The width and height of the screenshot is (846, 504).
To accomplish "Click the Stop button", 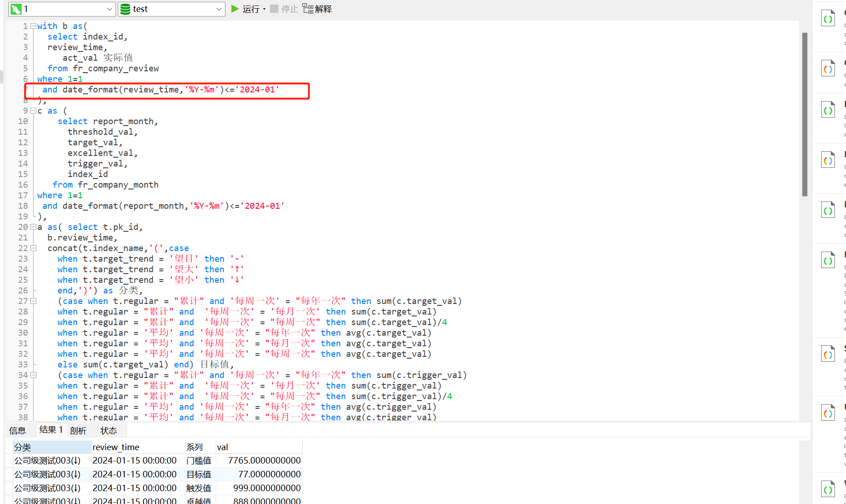I will (284, 9).
